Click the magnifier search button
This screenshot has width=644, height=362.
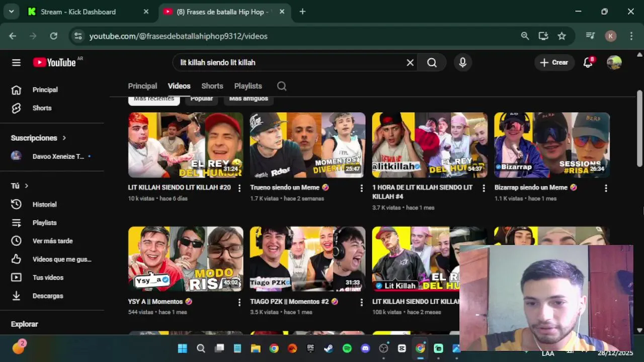[432, 62]
